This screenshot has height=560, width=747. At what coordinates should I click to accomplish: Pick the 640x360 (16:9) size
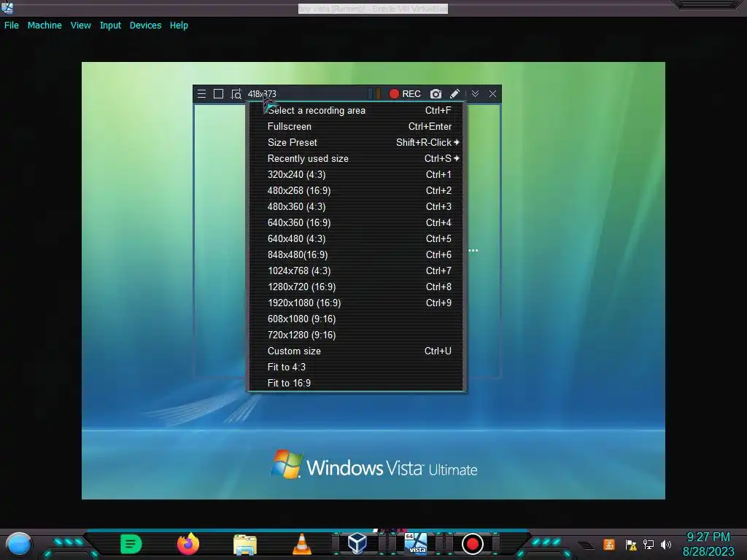click(356, 223)
